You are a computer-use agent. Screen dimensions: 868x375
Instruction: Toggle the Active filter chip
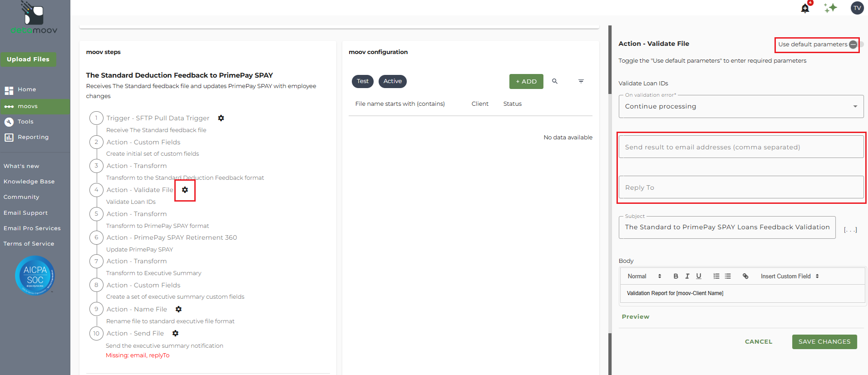click(393, 81)
